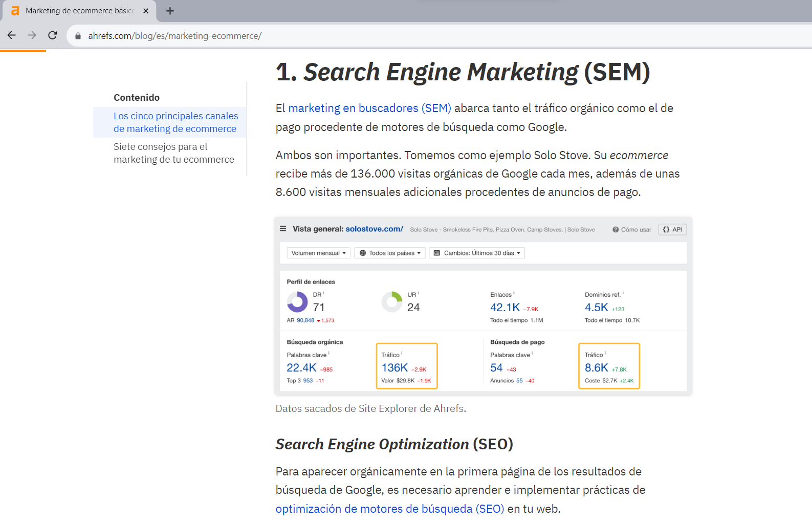Open Cambios: Últimos 30 días dropdown
Viewport: 812px width, 522px height.
[x=477, y=253]
